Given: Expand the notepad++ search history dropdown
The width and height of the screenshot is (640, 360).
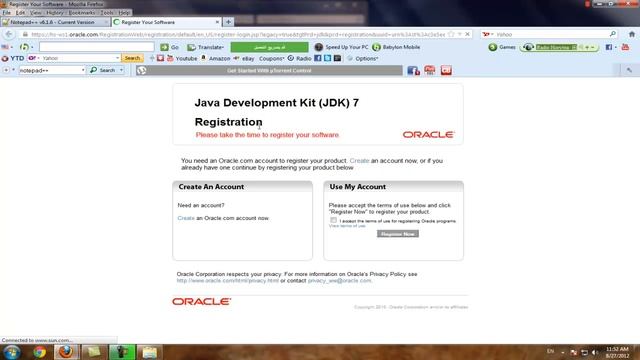Looking at the screenshot, I should click(x=83, y=70).
